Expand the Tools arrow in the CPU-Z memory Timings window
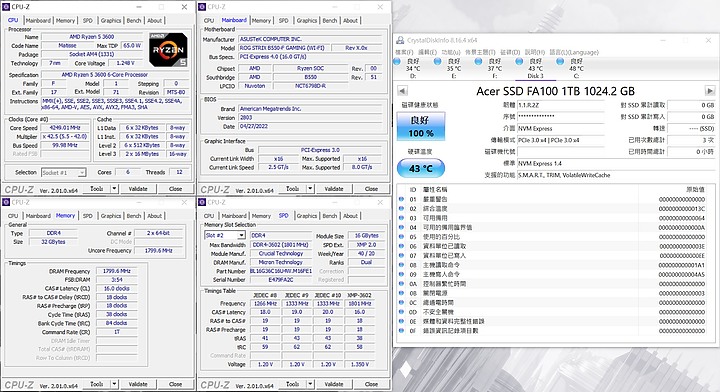The image size is (720, 392). click(x=114, y=384)
